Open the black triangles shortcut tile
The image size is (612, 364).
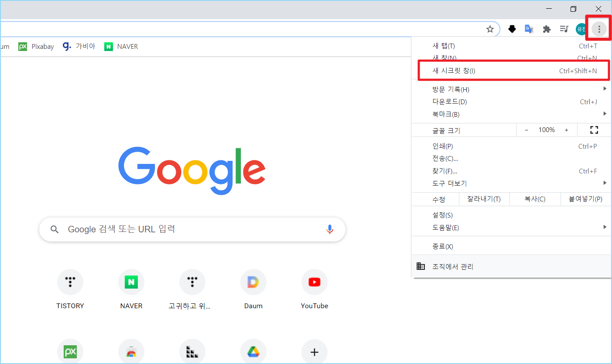(x=192, y=352)
